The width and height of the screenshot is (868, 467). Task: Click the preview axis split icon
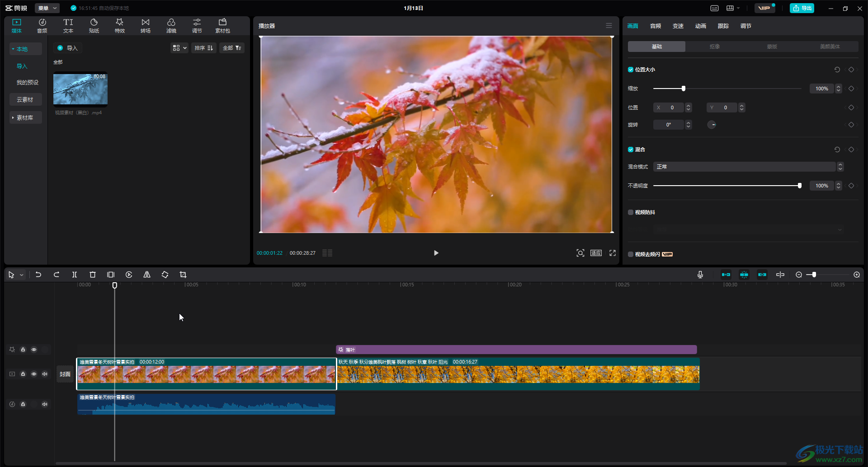780,275
